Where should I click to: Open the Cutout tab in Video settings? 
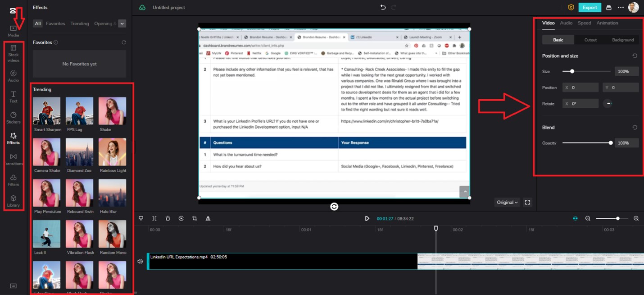pos(590,40)
